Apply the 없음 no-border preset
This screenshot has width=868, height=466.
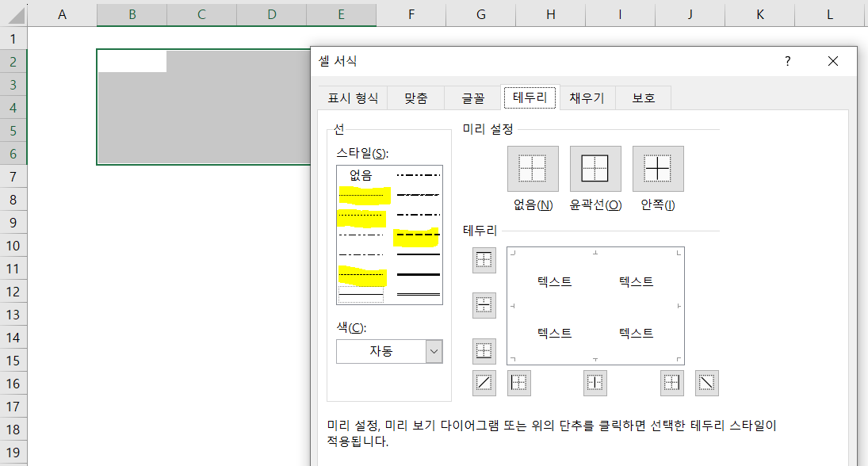(x=533, y=168)
